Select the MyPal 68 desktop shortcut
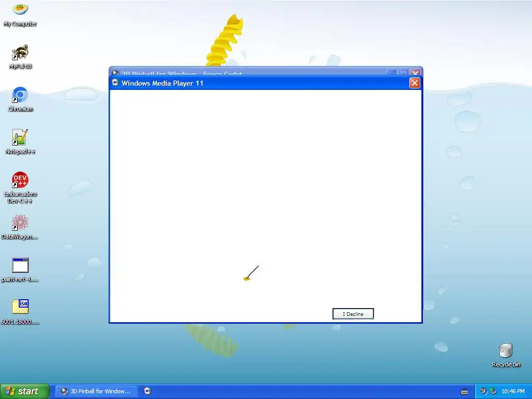The height and width of the screenshot is (399, 532). point(20,57)
